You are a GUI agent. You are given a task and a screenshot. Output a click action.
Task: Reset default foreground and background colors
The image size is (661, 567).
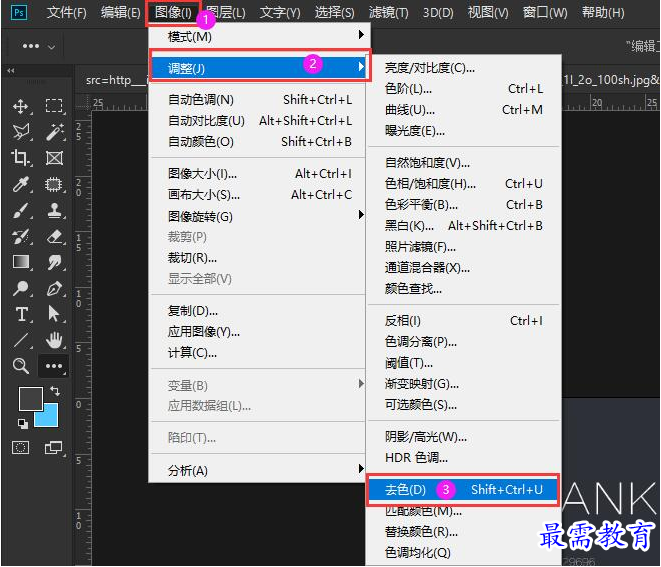tap(23, 424)
